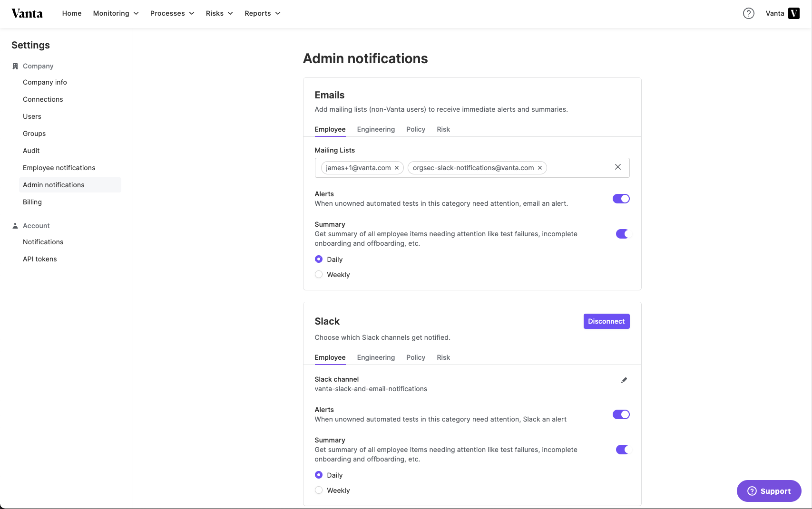Select Daily for email summary
This screenshot has height=509, width=812.
[319, 259]
